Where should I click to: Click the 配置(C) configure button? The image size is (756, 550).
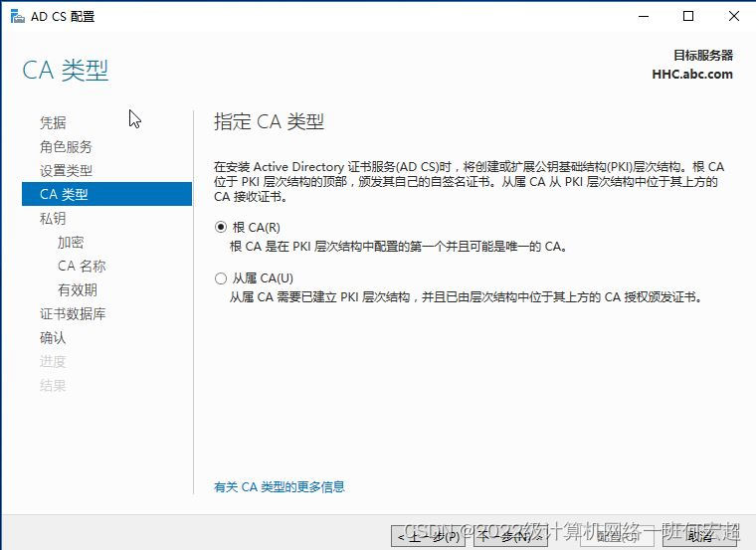(x=617, y=536)
